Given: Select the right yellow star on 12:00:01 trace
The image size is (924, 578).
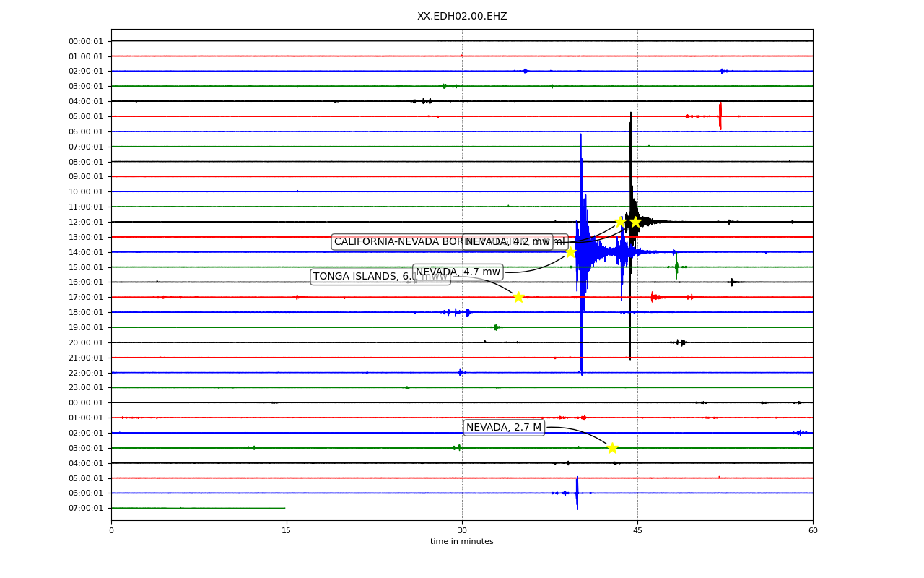Looking at the screenshot, I should coord(636,222).
